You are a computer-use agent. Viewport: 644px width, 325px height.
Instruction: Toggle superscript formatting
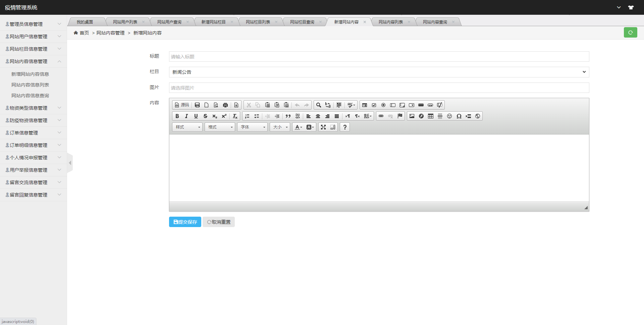tap(224, 116)
